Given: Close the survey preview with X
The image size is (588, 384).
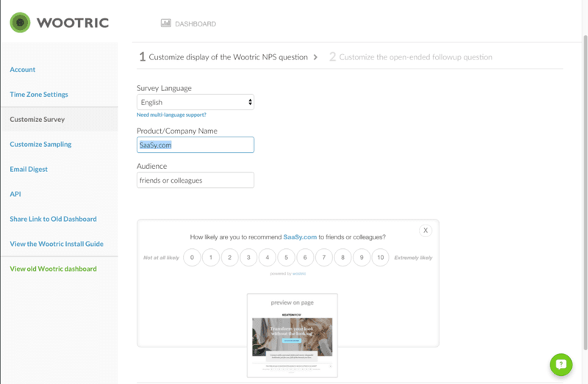Looking at the screenshot, I should pyautogui.click(x=425, y=231).
